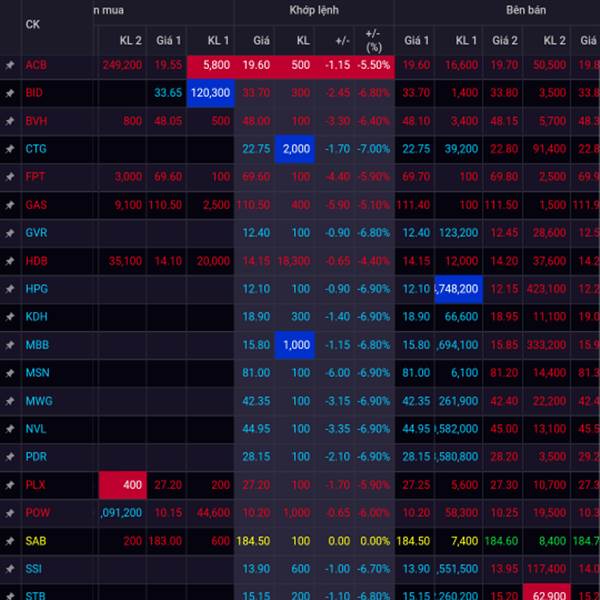Click highlighted buy volume 400 for PLX
Viewport: 600px width, 600px height.
tap(123, 485)
